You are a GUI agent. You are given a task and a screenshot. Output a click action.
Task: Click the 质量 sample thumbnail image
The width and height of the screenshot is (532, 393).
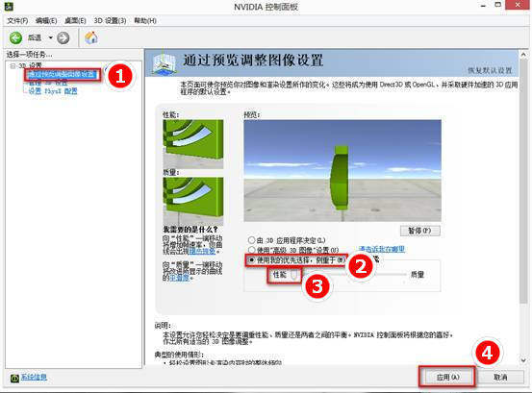point(193,201)
